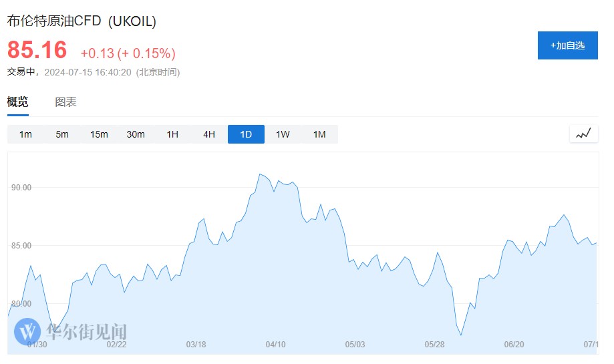The image size is (614, 364).
Task: Select the 1m interval
Action: point(25,134)
